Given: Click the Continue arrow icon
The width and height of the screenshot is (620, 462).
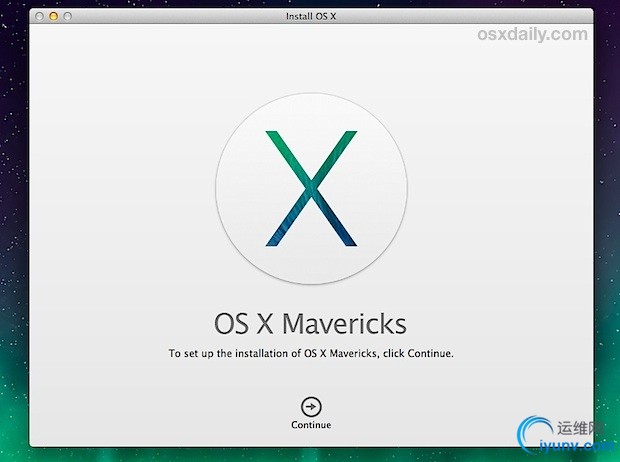Looking at the screenshot, I should pyautogui.click(x=311, y=407).
